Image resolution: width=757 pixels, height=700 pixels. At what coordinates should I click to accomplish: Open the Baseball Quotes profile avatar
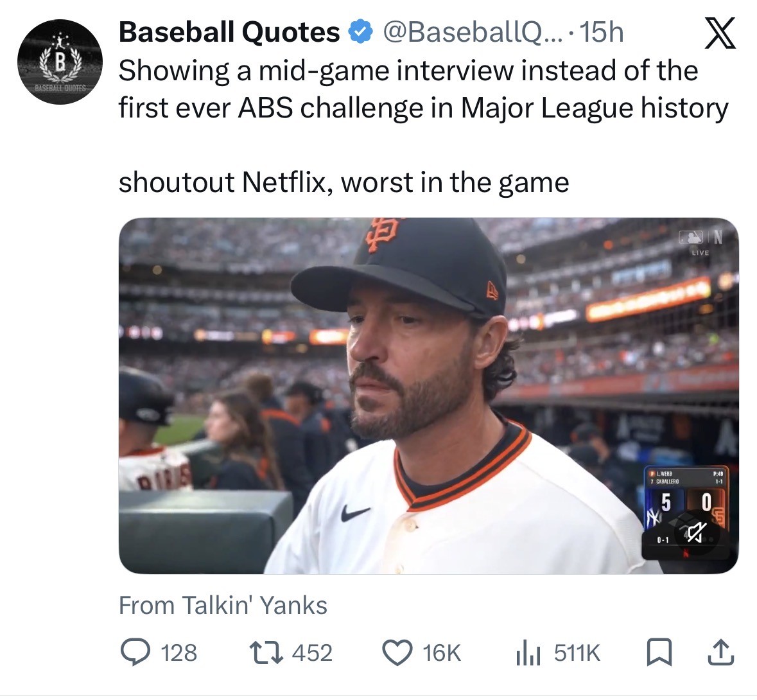(x=59, y=62)
